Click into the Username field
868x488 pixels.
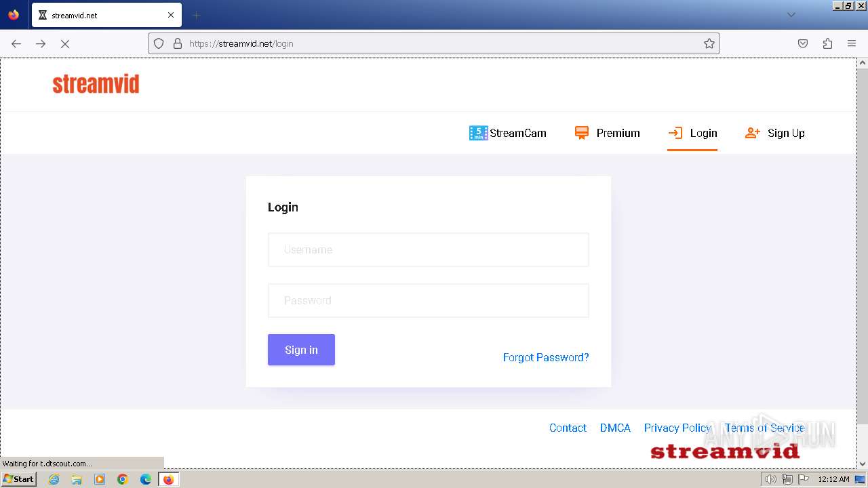pyautogui.click(x=429, y=249)
